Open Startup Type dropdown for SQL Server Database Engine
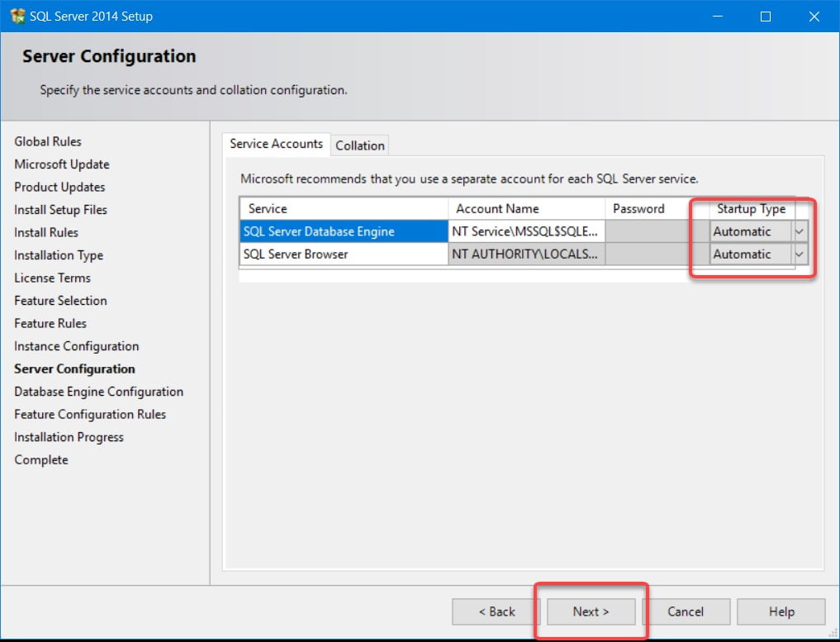Screen dimensions: 840x642 800,231
